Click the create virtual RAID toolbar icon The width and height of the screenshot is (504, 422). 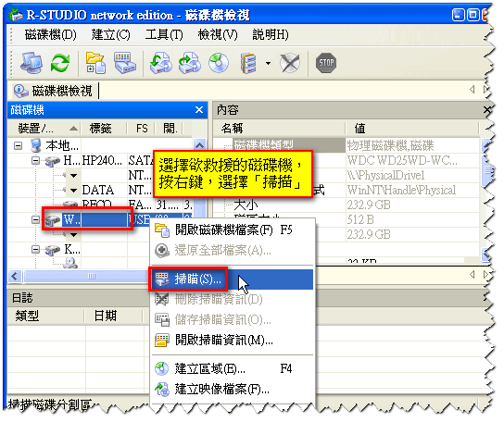248,63
